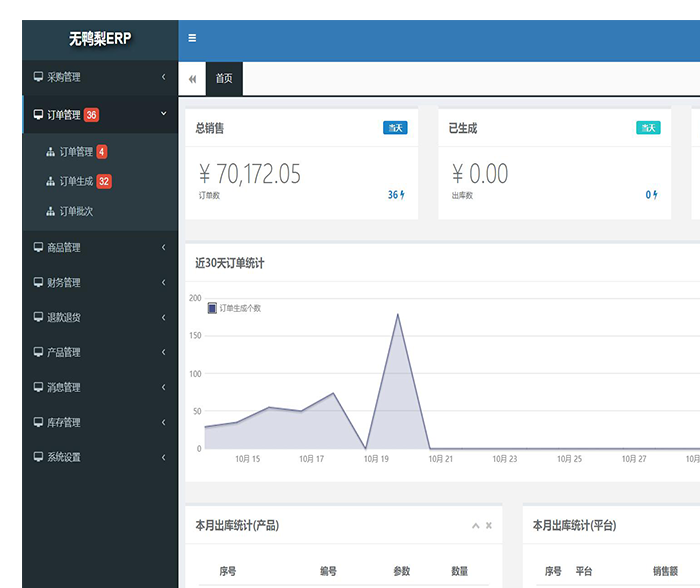Toggle the 订单生成个数 chart legend
This screenshot has width=700, height=588.
tap(212, 309)
